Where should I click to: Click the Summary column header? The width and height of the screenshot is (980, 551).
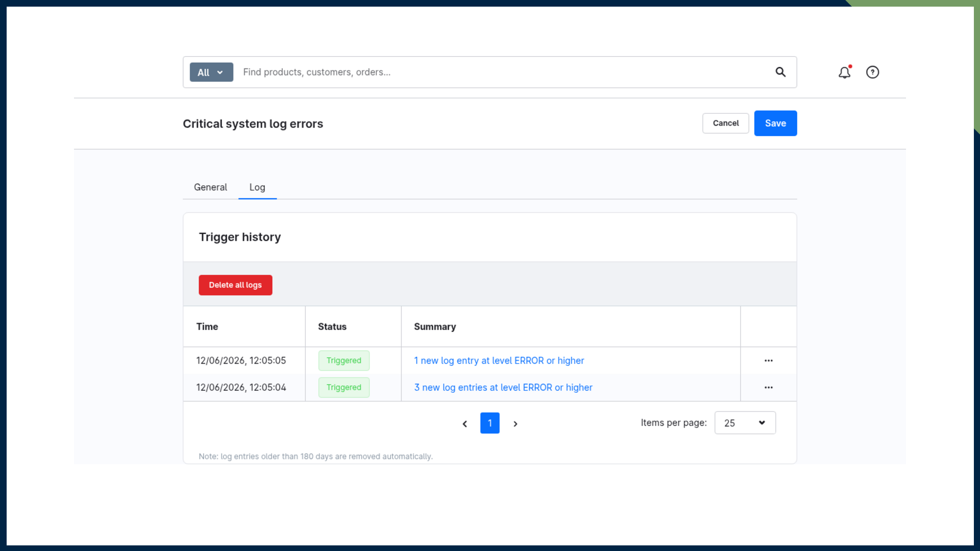click(571, 327)
